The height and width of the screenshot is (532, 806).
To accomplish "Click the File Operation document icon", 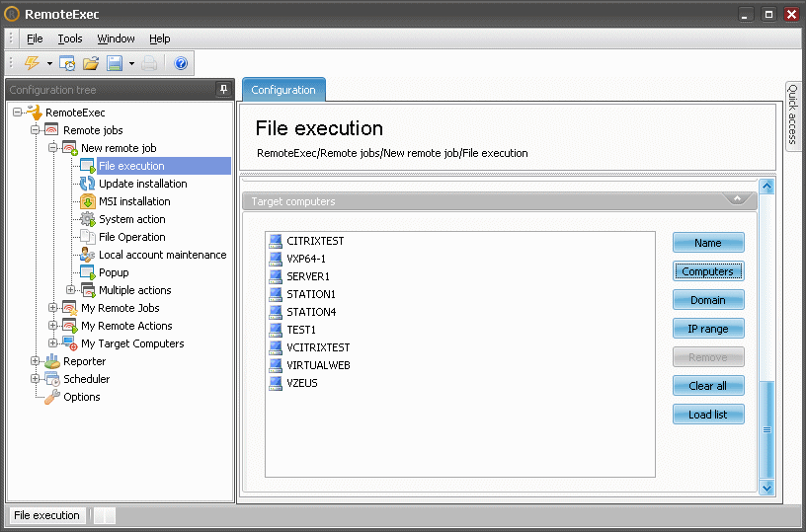I will click(x=88, y=237).
